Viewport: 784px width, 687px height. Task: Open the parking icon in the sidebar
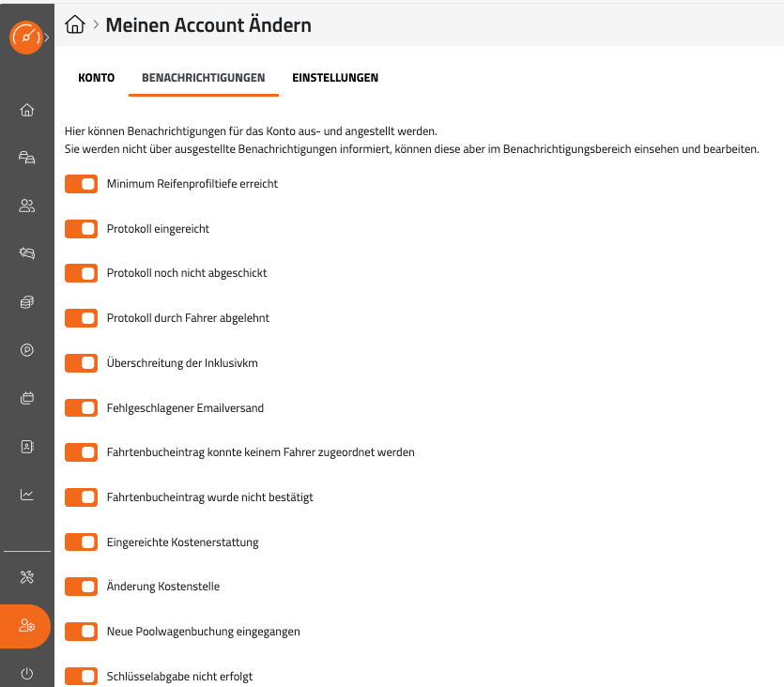[x=26, y=350]
